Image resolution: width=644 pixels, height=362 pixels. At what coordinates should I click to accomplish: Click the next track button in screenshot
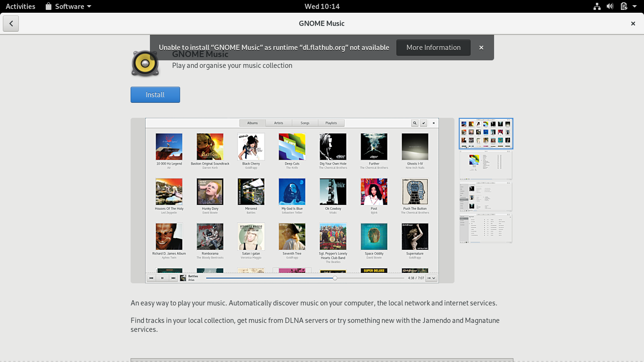point(173,278)
